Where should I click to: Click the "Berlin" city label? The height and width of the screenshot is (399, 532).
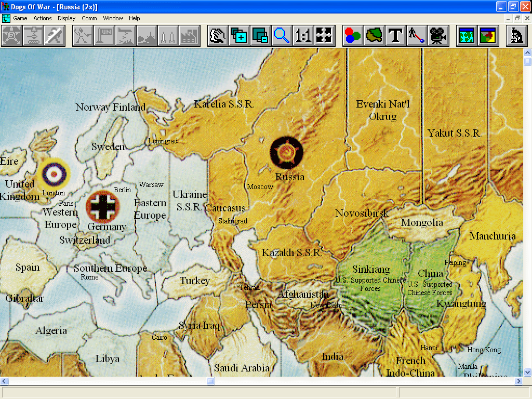click(x=123, y=190)
